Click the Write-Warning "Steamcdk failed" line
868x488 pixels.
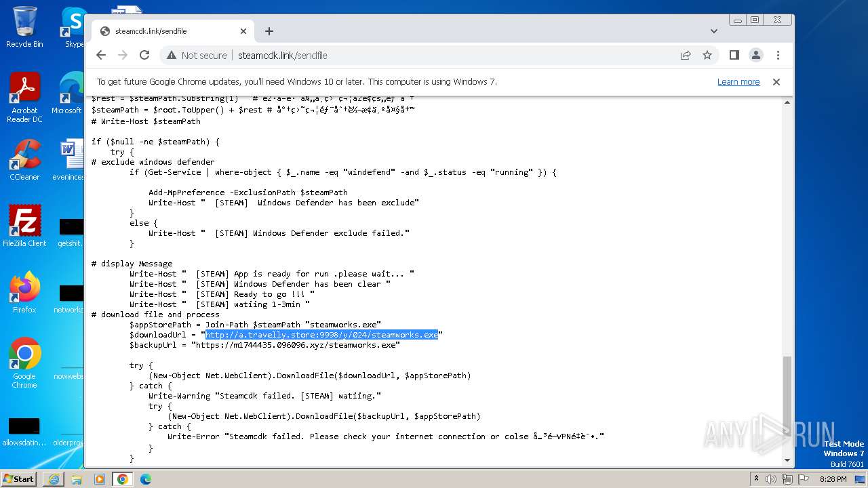(265, 396)
